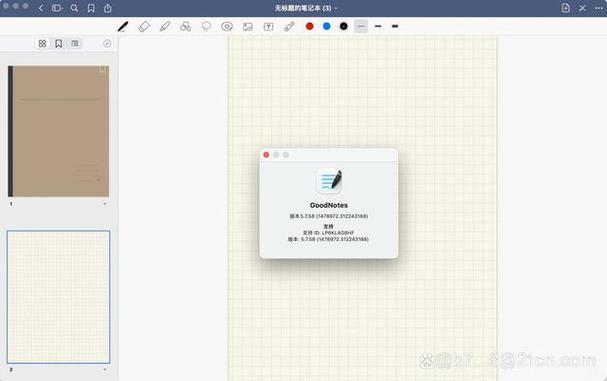607x381 pixels.
Task: Go back with the left chevron
Action: [x=41, y=8]
